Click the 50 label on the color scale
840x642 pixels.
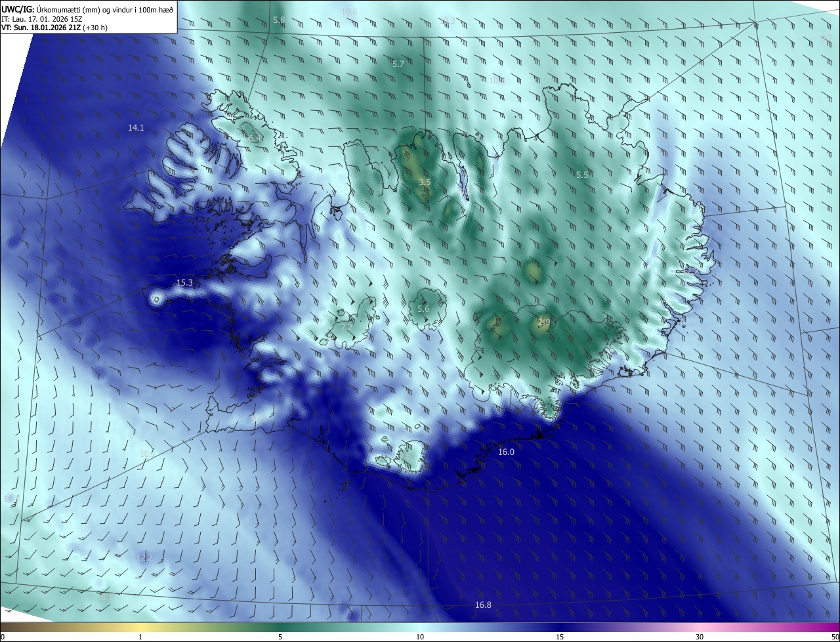point(835,637)
